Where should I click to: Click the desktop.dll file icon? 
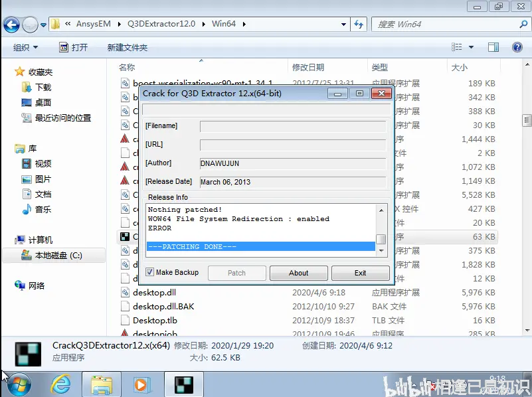coord(126,292)
